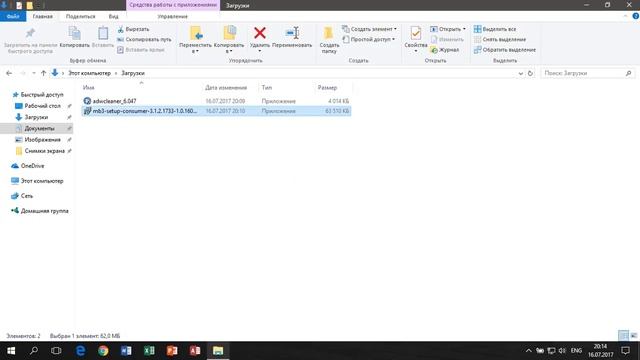This screenshot has width=640, height=360.
Task: Open PowerPoint from the taskbar
Action: [x=172, y=351]
